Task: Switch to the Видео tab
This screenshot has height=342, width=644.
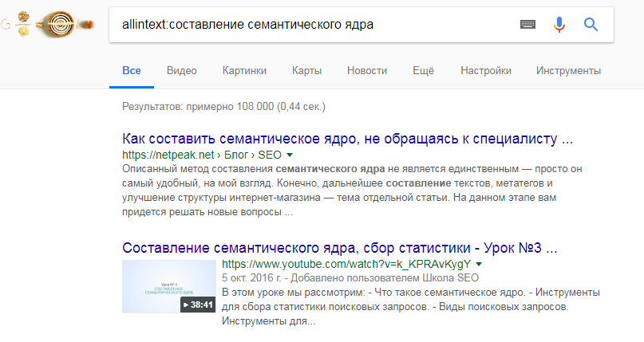Action: click(x=182, y=70)
